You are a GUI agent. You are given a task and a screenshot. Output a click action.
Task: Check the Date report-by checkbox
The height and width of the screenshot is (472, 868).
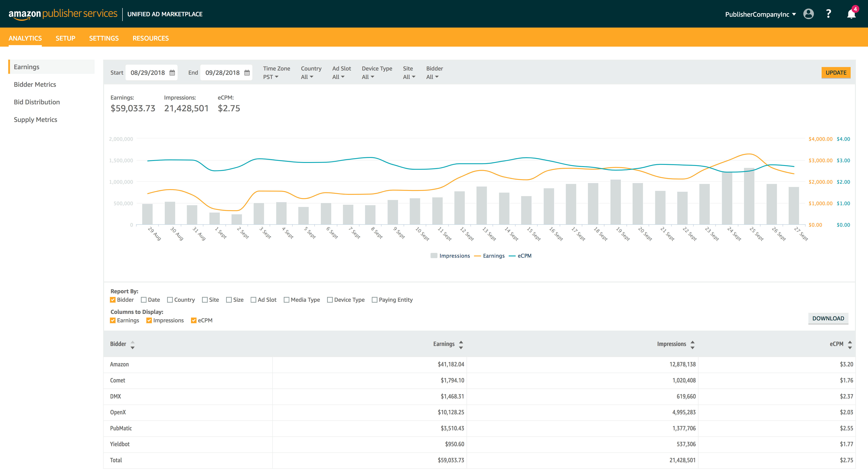(x=144, y=300)
